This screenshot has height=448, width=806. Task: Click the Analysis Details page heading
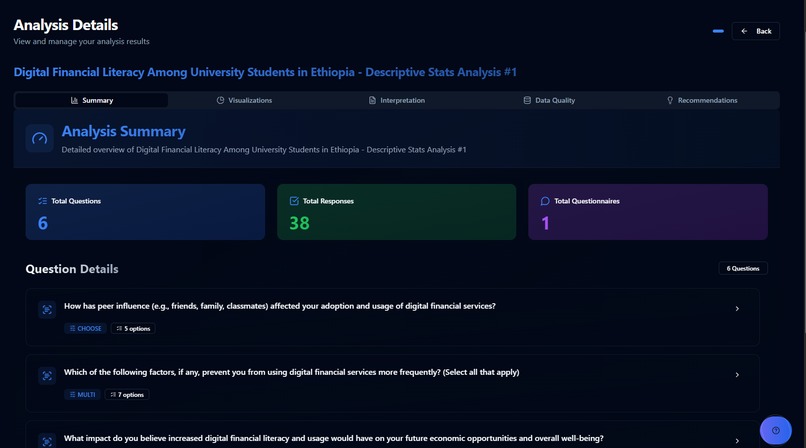coord(66,25)
